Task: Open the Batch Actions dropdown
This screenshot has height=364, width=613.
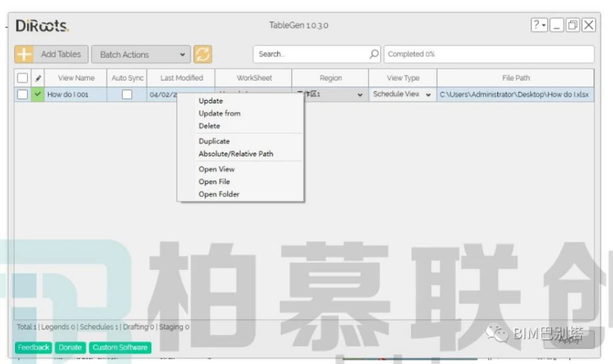Action: coord(141,54)
